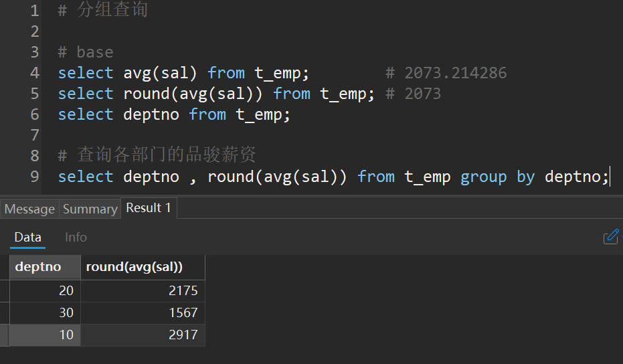Select the deptno cell with value 20
The height and width of the screenshot is (364, 623).
pos(45,291)
